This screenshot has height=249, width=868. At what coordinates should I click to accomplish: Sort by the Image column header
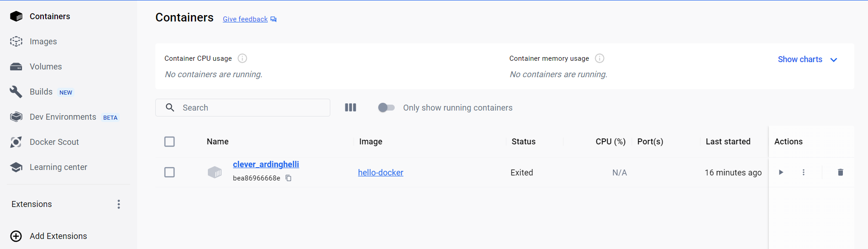[370, 142]
